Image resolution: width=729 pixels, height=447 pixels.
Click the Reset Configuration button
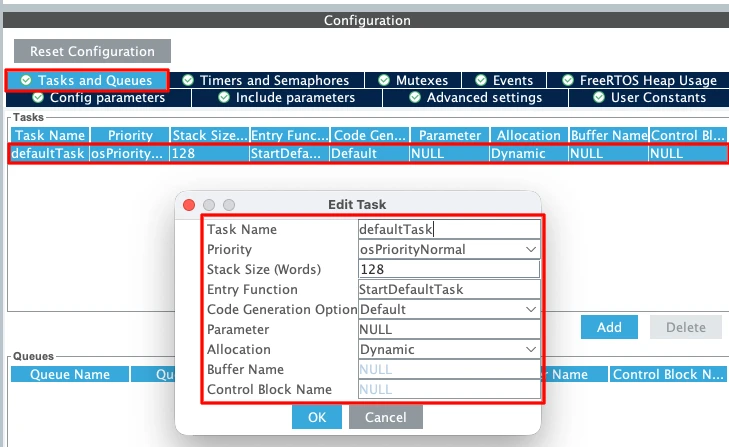(92, 51)
